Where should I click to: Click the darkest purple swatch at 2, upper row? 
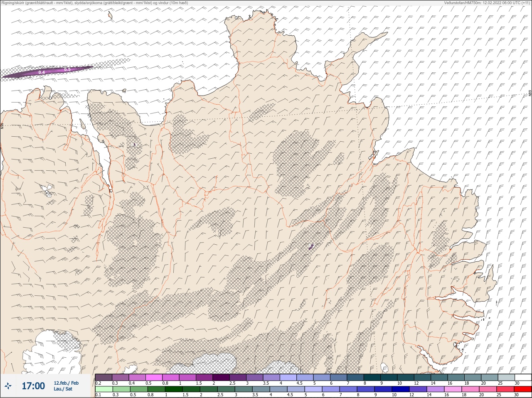click(x=221, y=377)
